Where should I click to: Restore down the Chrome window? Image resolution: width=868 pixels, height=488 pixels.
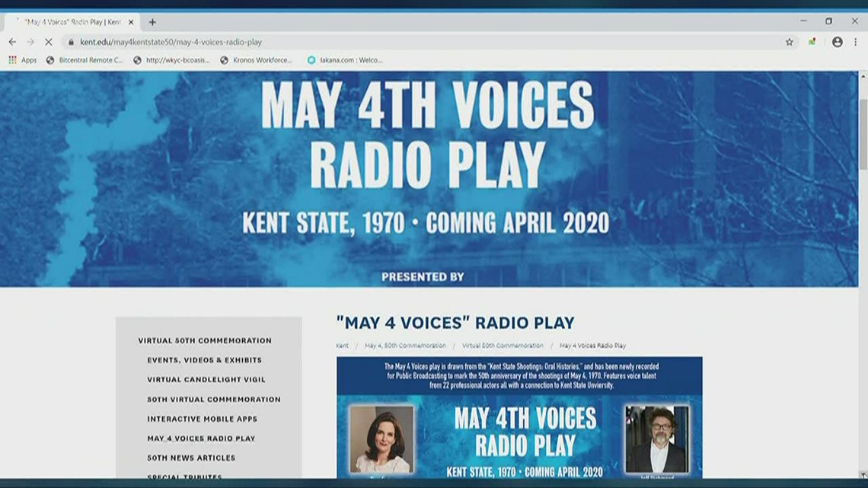828,21
